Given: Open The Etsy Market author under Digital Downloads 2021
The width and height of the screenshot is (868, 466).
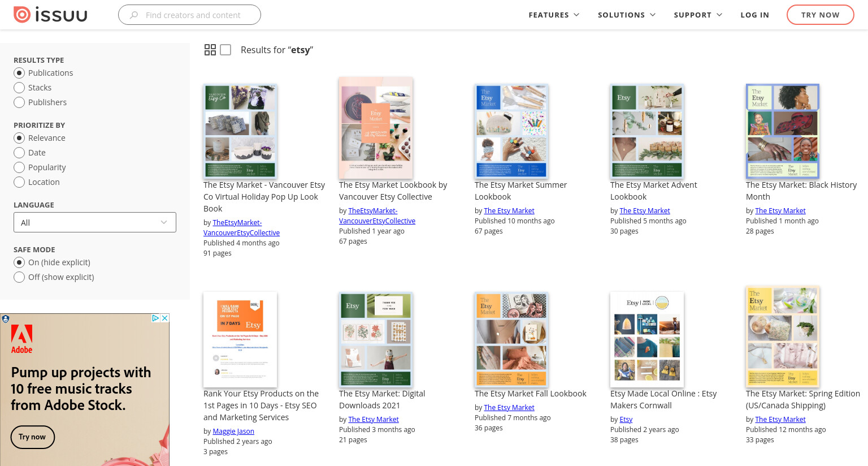Looking at the screenshot, I should pyautogui.click(x=374, y=419).
